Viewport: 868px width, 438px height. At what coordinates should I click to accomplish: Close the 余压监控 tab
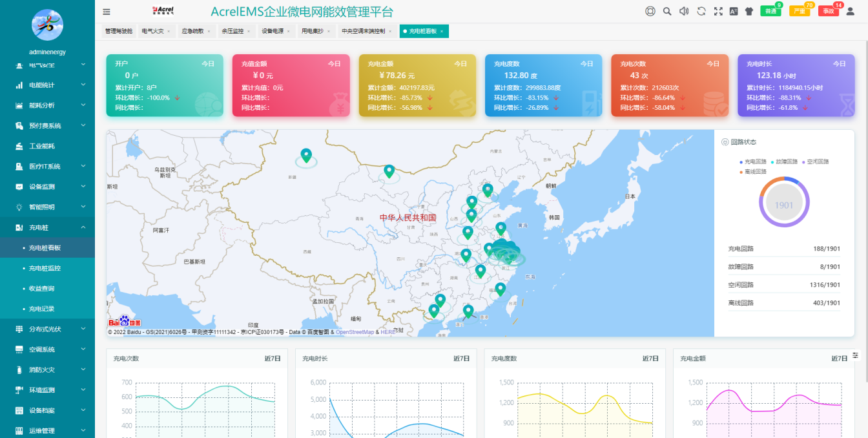point(249,31)
